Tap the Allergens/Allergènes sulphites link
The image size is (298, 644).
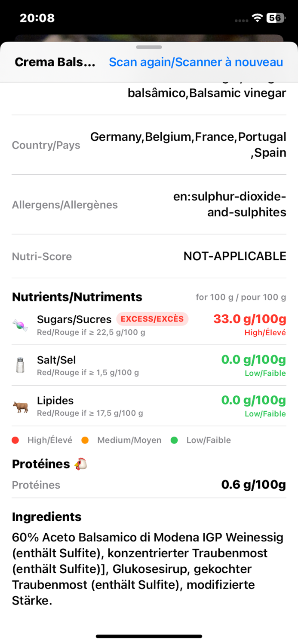228,204
